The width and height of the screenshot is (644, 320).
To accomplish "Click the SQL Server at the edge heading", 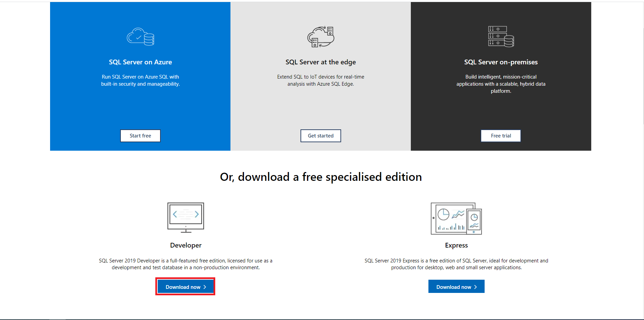I will click(320, 62).
